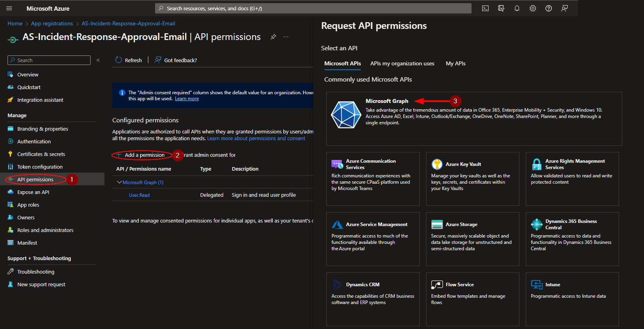Open the portal hamburger menu
Viewport: 644px width, 329px height.
click(9, 8)
